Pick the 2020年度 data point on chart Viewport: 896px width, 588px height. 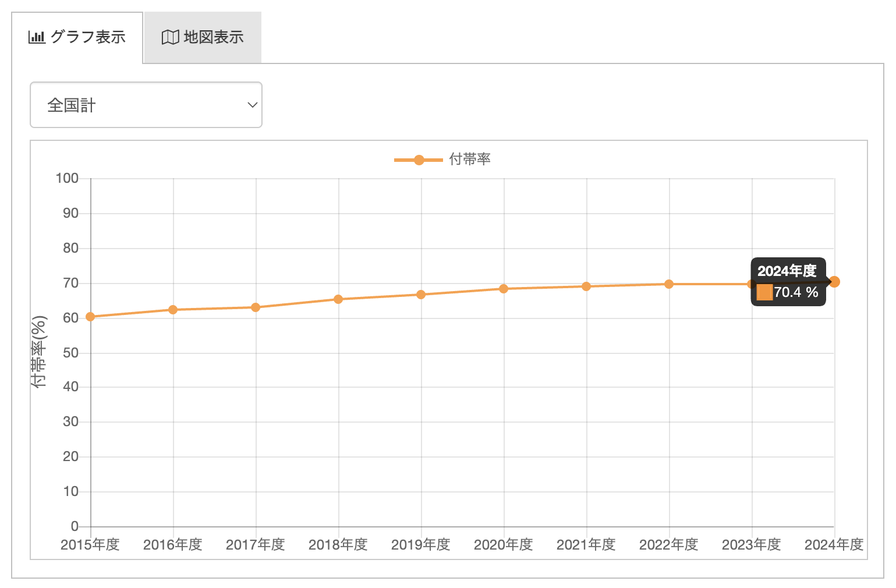504,289
